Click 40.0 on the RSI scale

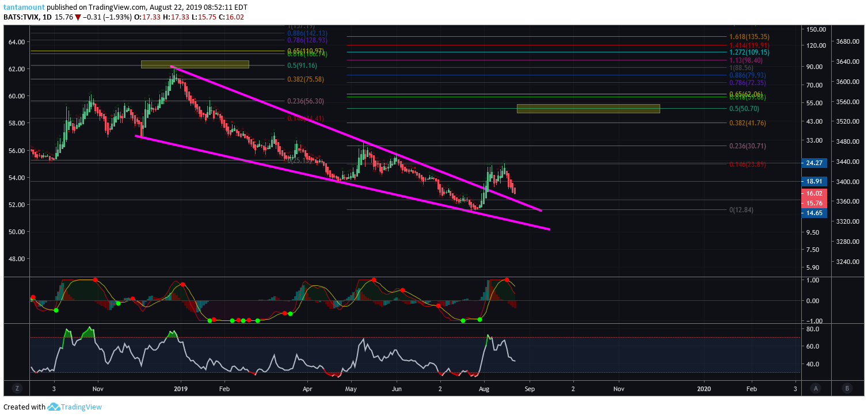[813, 364]
